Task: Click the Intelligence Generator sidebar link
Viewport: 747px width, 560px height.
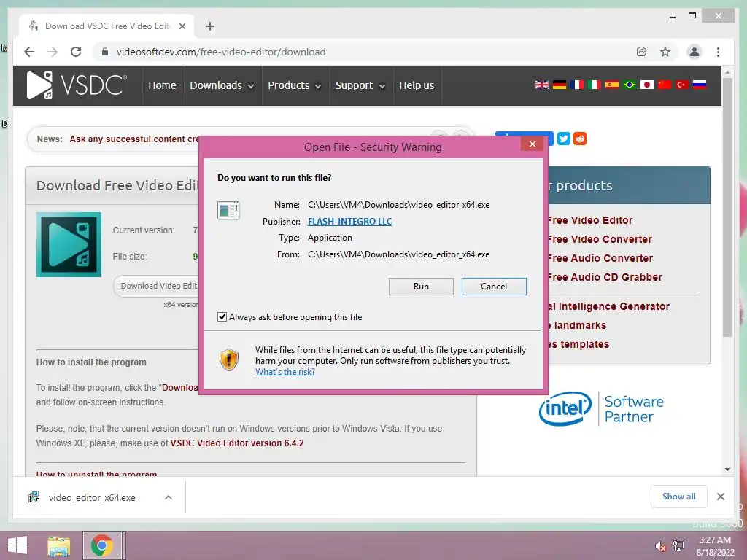Action: [x=608, y=306]
